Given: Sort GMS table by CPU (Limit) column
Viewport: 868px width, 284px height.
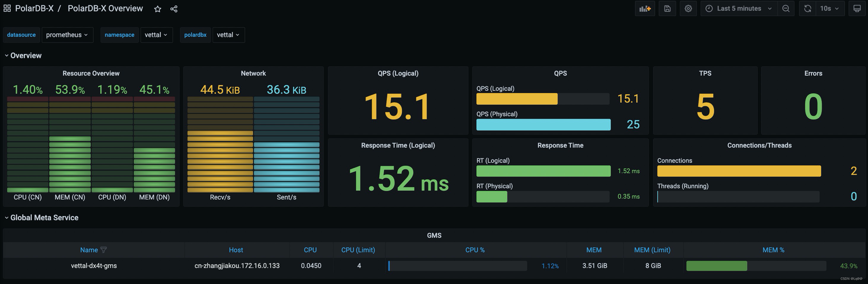Looking at the screenshot, I should pos(358,250).
